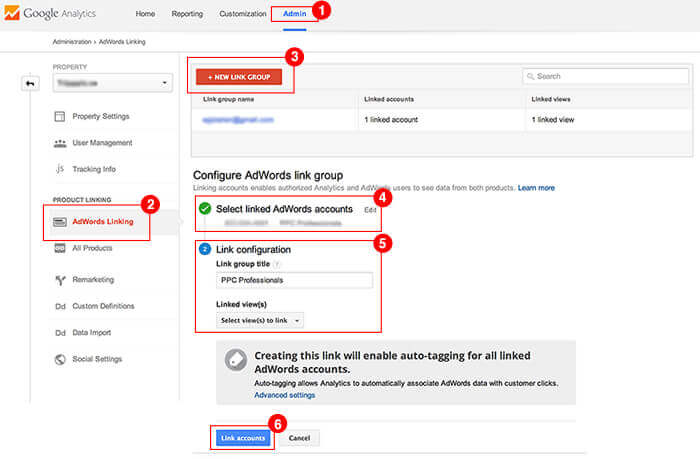Open Property Settings in sidebar
This screenshot has width=700, height=459.
point(101,117)
